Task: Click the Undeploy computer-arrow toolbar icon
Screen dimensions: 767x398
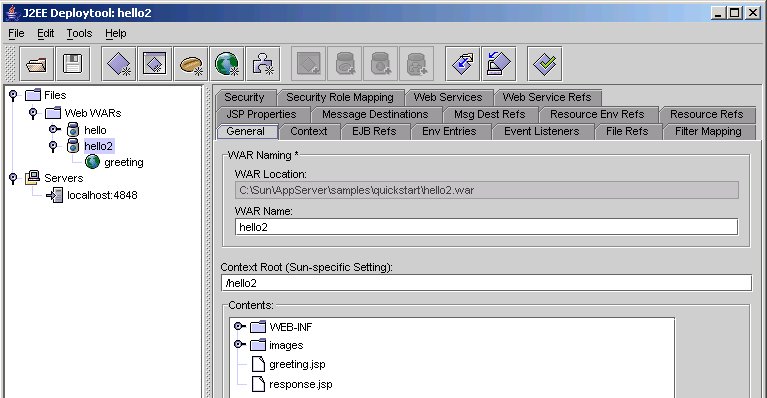Action: (498, 64)
